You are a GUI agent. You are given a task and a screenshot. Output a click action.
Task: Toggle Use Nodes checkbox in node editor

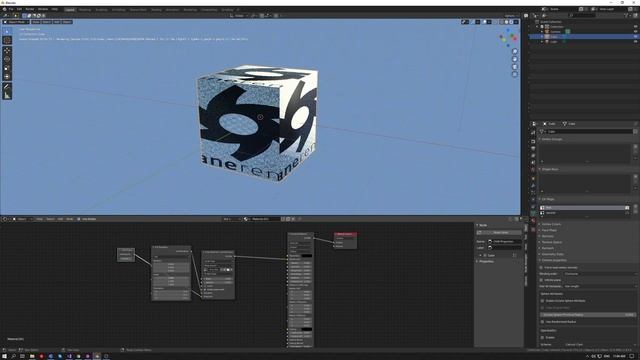(x=79, y=219)
